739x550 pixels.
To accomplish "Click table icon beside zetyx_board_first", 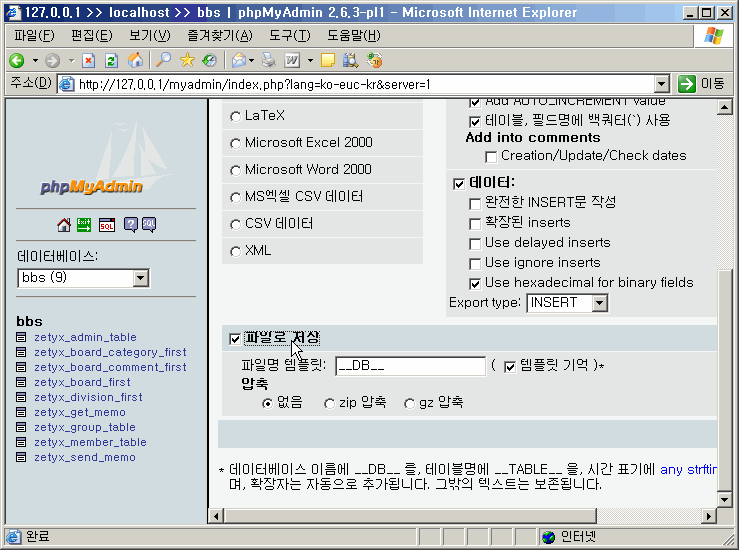I will click(21, 382).
